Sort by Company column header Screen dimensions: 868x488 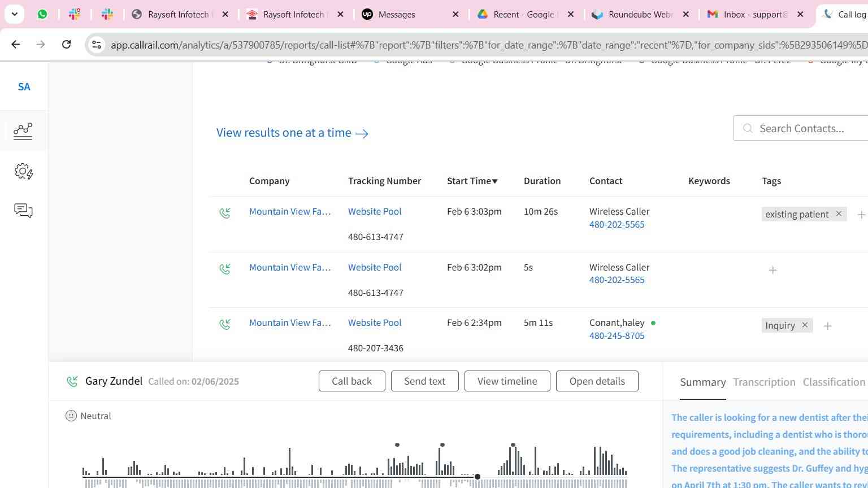pos(269,181)
